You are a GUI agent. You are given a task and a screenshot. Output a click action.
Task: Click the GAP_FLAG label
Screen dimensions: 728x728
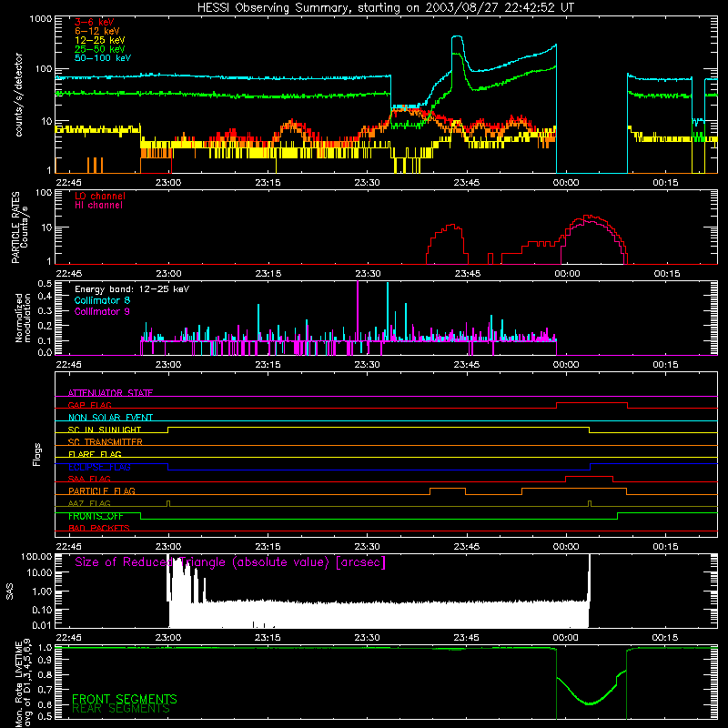coord(89,405)
